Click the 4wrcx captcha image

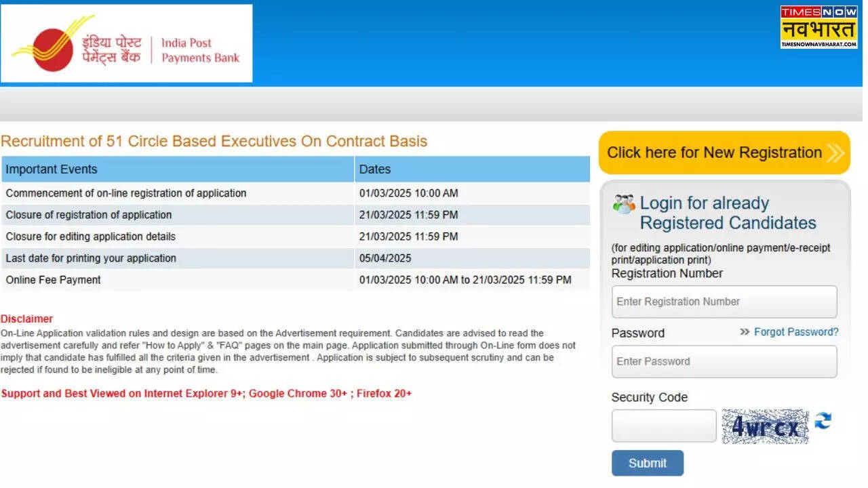(x=765, y=426)
